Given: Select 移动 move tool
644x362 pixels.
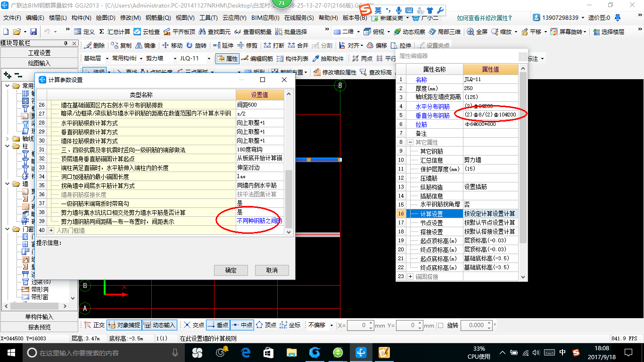Looking at the screenshot, I should 172,46.
